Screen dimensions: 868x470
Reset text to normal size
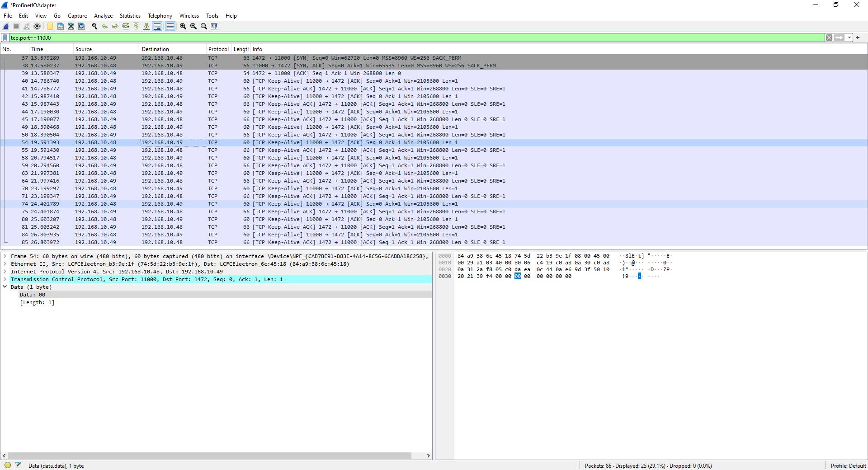click(204, 26)
